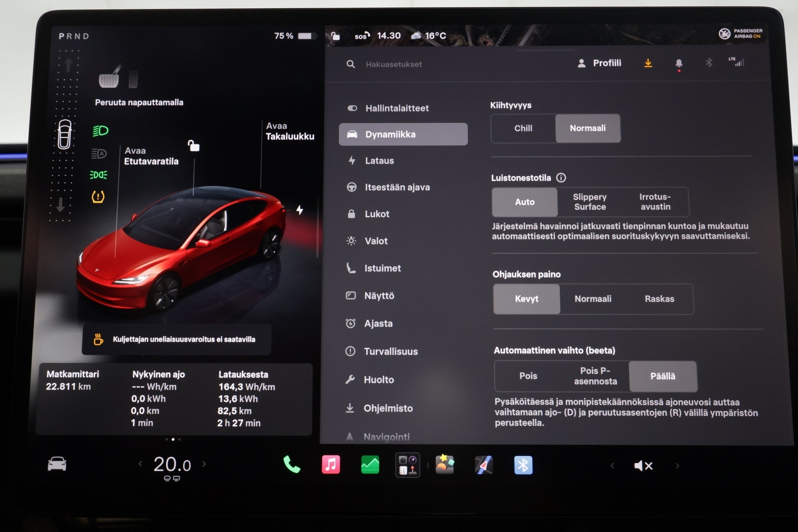Image resolution: width=798 pixels, height=532 pixels.
Task: Open Lataus settings menu
Action: 403,161
